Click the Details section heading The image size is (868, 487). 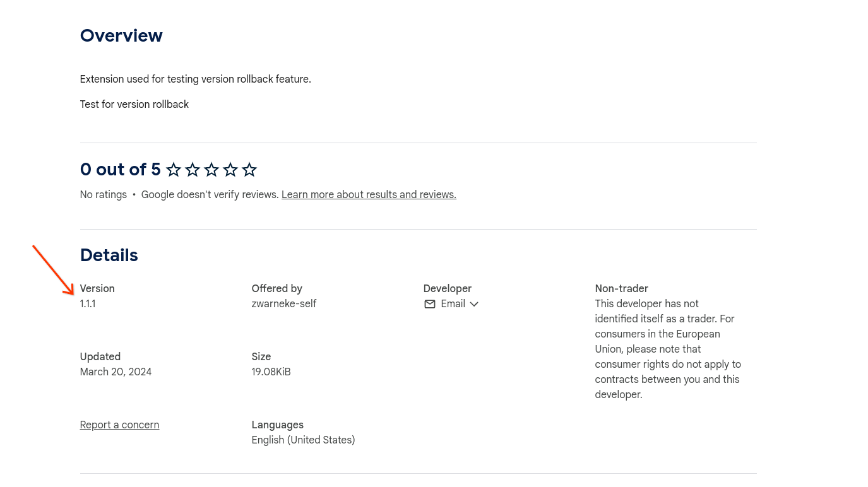click(x=109, y=255)
